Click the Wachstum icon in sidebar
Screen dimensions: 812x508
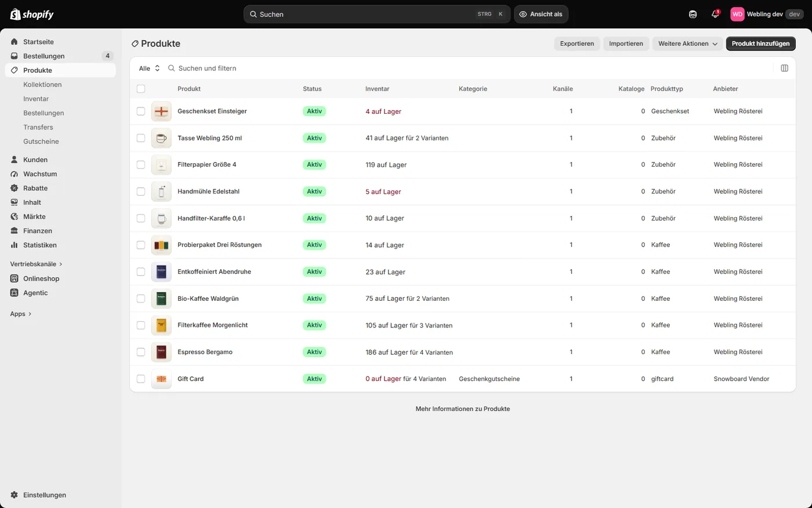(x=14, y=174)
